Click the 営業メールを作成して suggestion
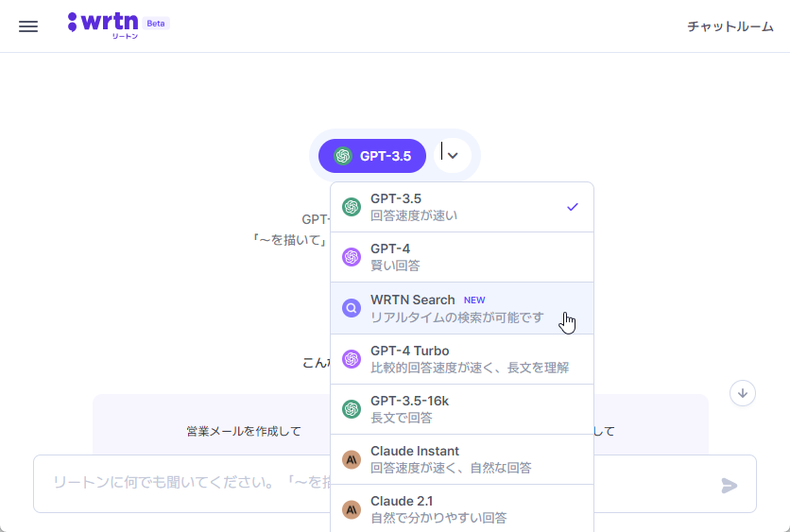 point(244,431)
